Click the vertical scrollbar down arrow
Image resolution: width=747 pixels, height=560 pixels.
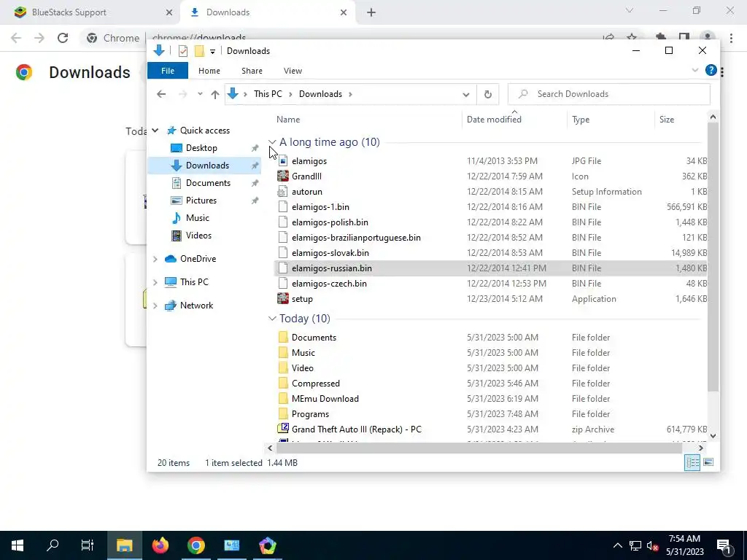[713, 436]
